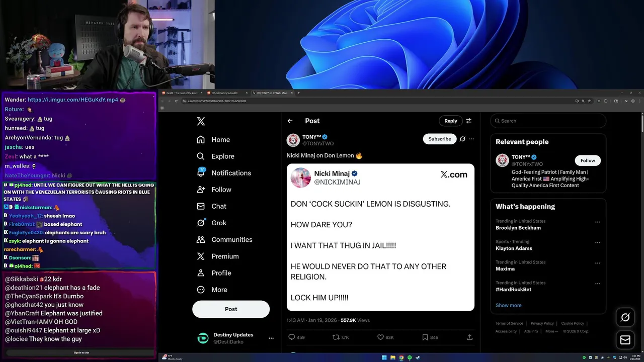
Task: Open Profile in the sidebar
Action: coord(214,273)
